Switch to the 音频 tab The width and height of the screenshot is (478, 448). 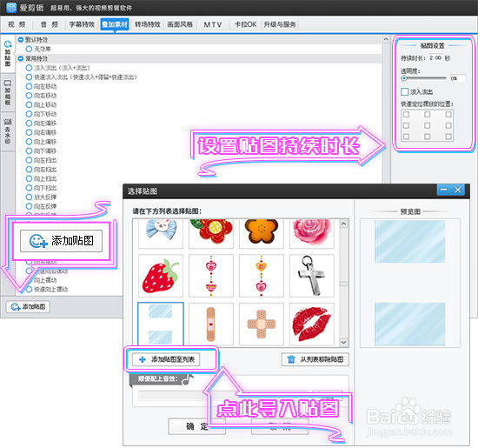50,24
